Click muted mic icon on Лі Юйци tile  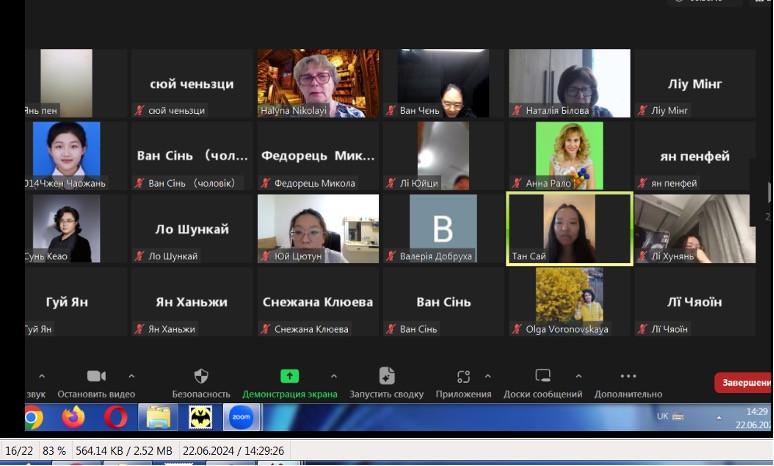coord(391,183)
